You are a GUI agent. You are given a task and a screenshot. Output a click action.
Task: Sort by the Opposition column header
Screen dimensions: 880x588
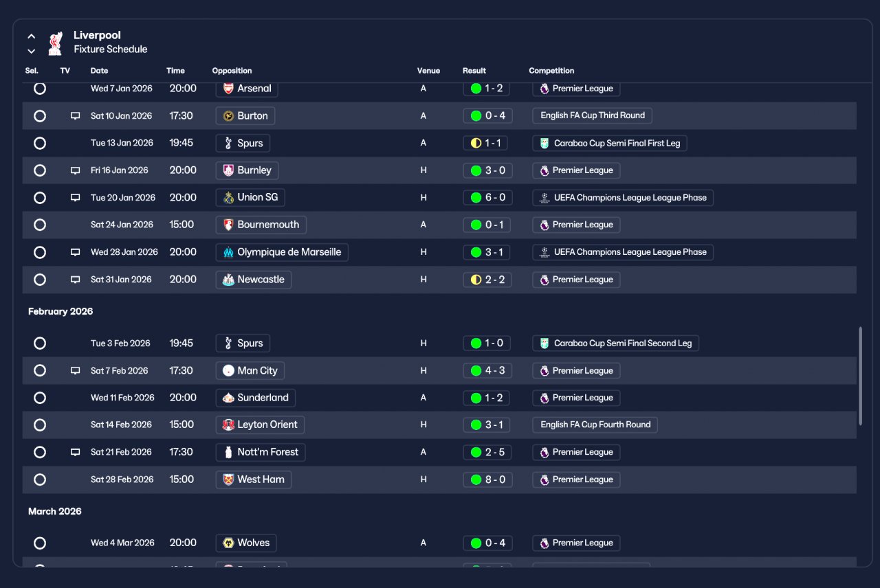coord(232,71)
